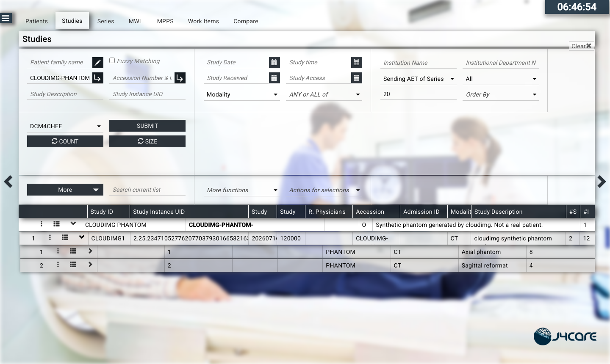Viewport: 610px width, 364px height.
Task: Open the Study time picker icon
Action: pyautogui.click(x=357, y=62)
